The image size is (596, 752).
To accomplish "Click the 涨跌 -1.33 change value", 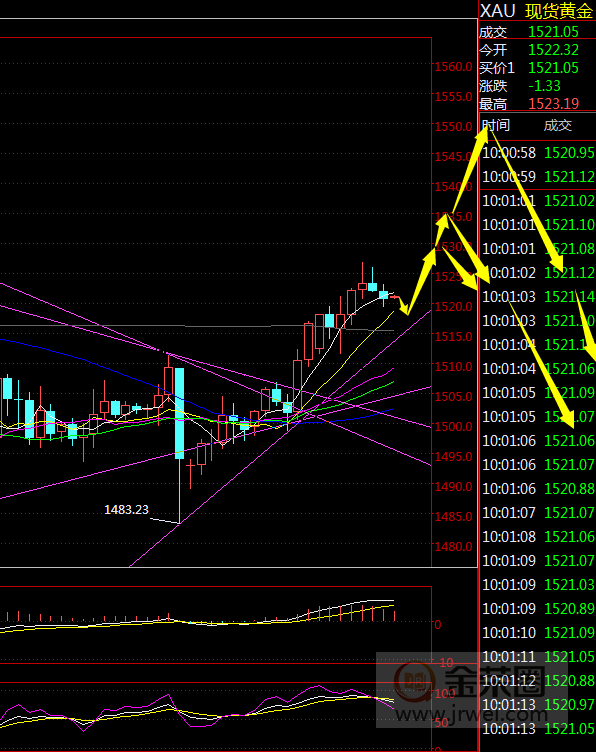I will point(544,86).
